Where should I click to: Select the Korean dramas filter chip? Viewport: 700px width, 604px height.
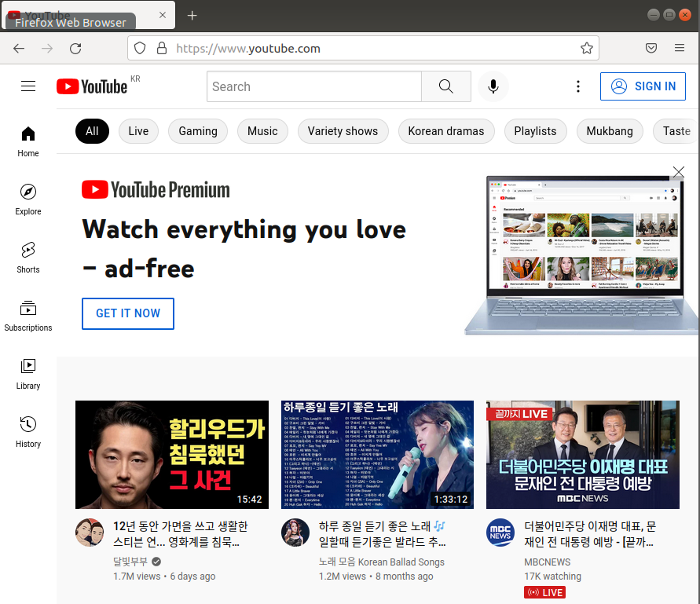[446, 131]
